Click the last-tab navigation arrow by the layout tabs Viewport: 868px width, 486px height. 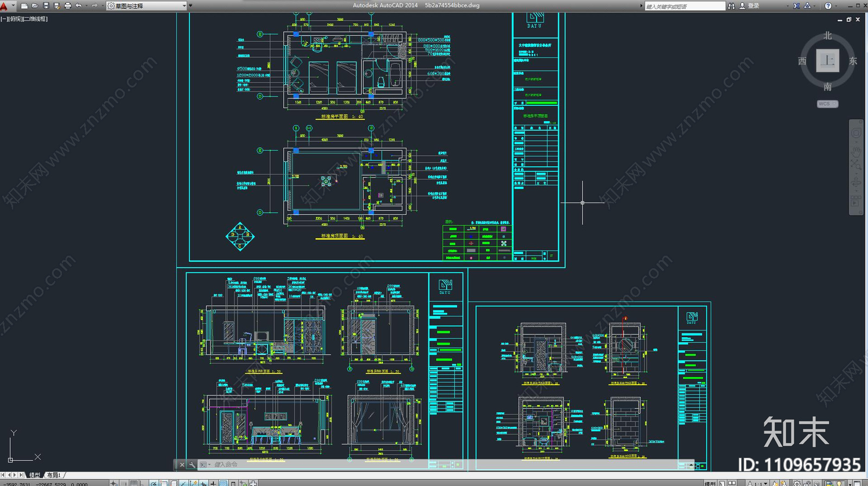click(x=21, y=475)
